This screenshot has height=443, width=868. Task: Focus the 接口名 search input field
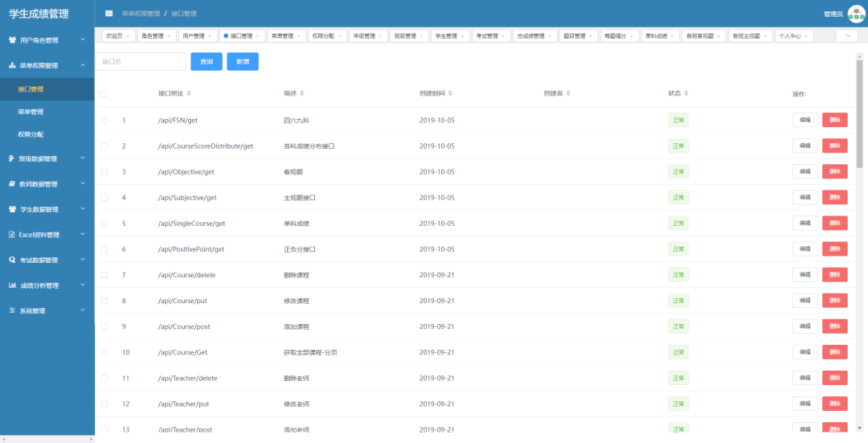click(x=141, y=61)
